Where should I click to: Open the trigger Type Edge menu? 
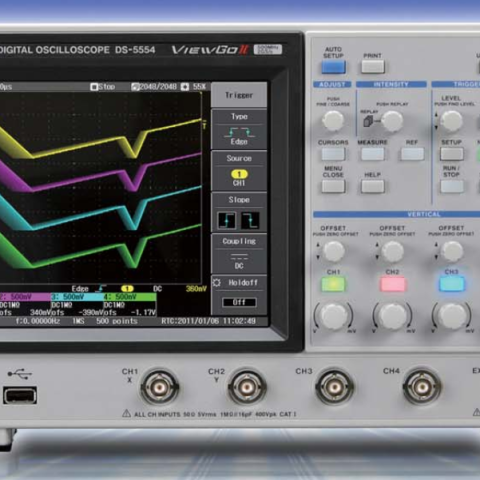click(239, 129)
